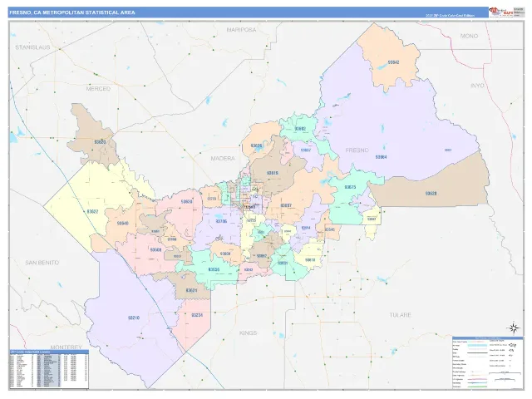Click ZIP code label 93706
Viewport: 532px width, 399px height.
coord(221,221)
